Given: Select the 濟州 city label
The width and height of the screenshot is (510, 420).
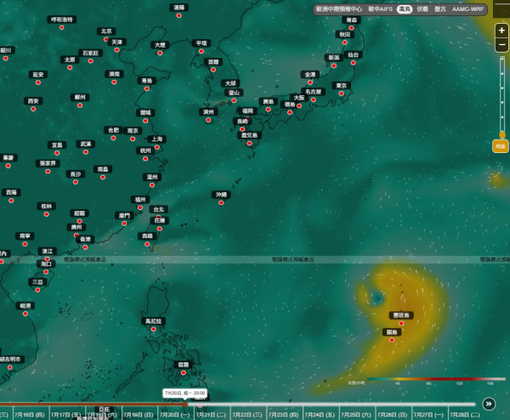Looking at the screenshot, I should (208, 112).
